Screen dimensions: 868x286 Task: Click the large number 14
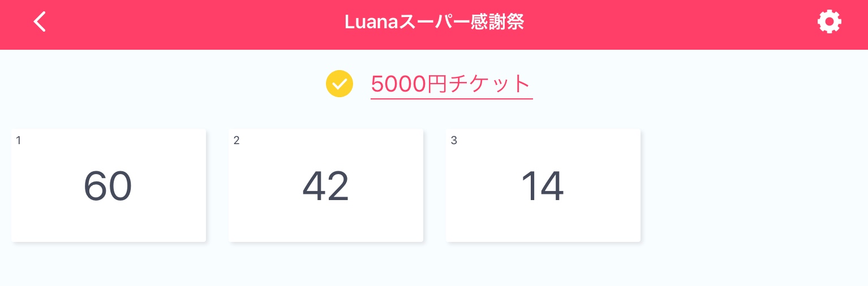click(543, 187)
